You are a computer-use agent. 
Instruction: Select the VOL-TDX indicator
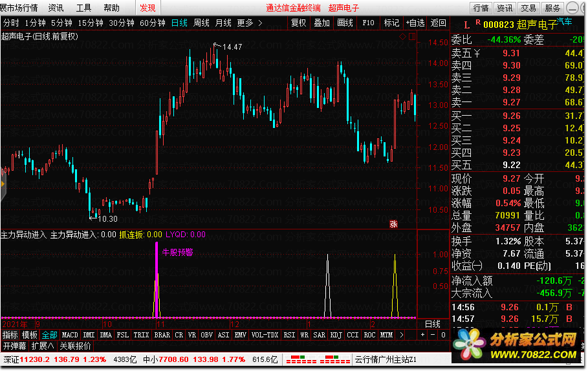[x=265, y=335]
